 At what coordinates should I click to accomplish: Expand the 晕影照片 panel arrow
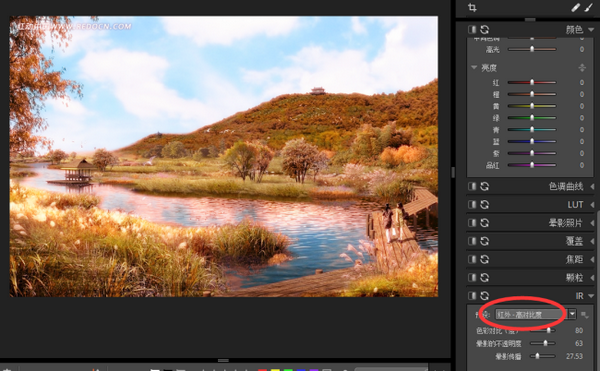592,223
